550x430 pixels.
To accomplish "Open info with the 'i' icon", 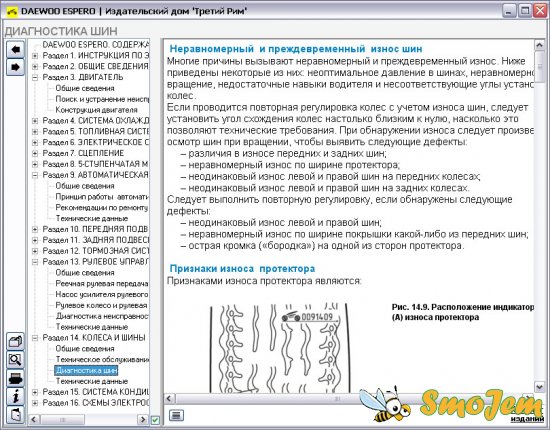I will (x=15, y=397).
